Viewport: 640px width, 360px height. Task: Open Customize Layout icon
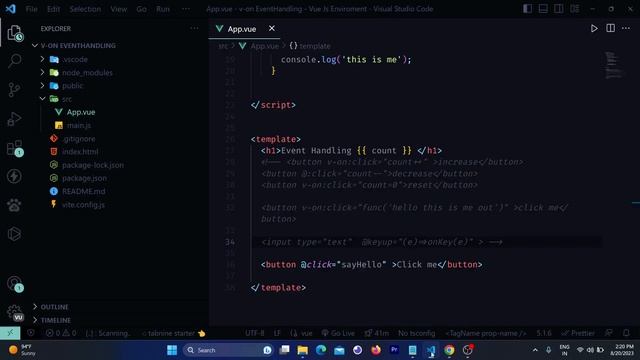574,9
